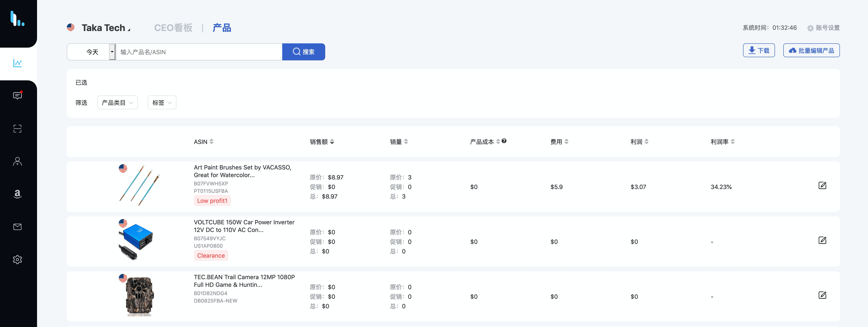This screenshot has height=327, width=868.
Task: Open the user profile sidebar icon
Action: [17, 162]
